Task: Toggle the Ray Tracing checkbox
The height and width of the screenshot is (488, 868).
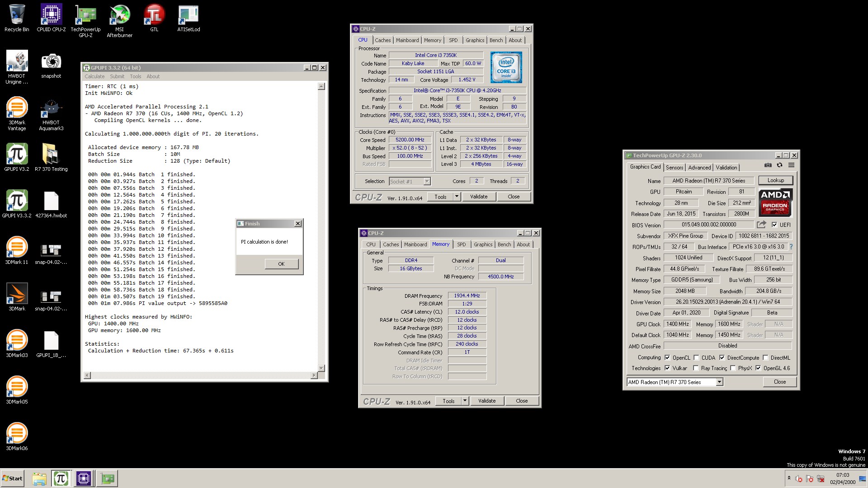Action: point(696,368)
